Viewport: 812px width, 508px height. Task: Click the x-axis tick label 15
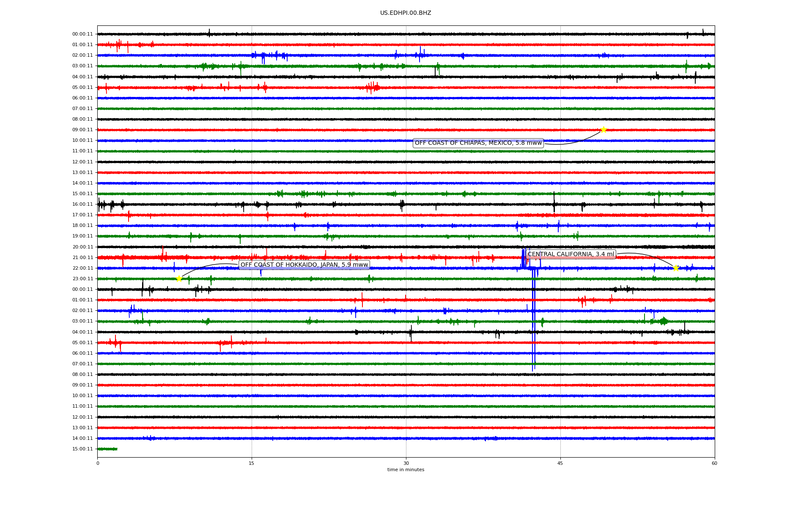tap(252, 463)
